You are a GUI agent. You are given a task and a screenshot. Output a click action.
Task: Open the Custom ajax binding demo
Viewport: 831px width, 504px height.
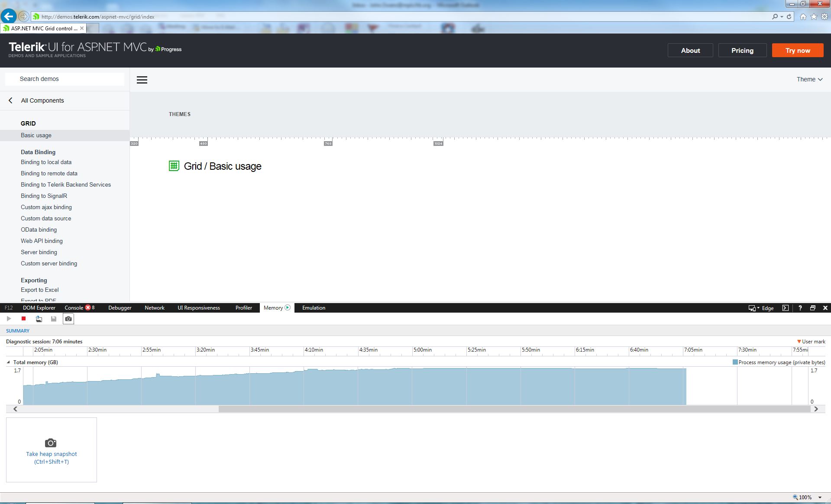(46, 207)
